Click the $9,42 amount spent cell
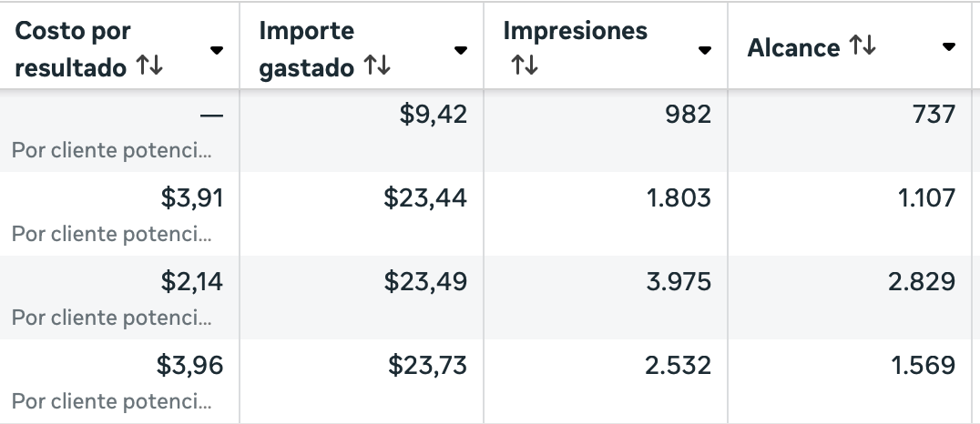The image size is (980, 424). (434, 114)
